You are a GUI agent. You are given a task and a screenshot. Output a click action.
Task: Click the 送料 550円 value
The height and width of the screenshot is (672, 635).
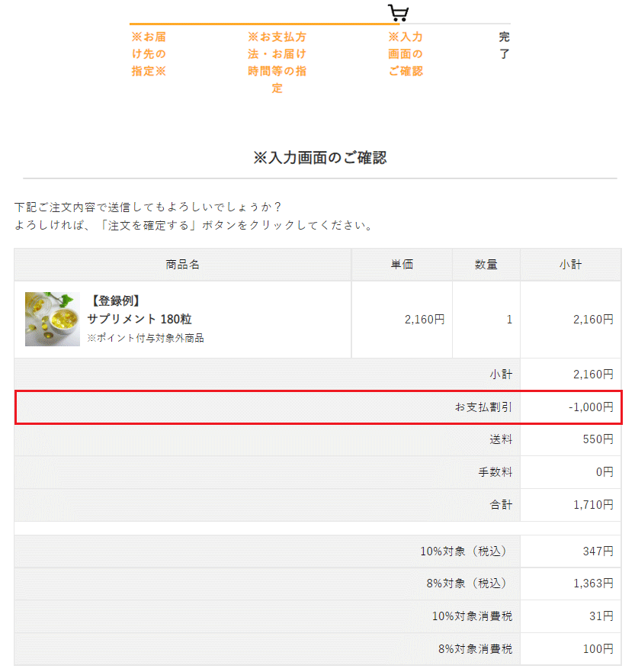[598, 439]
